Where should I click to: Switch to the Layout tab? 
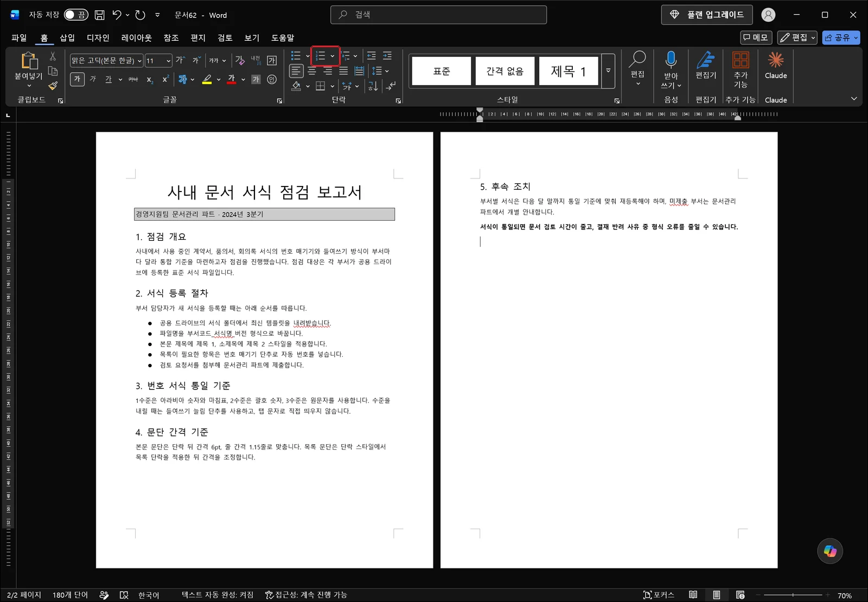click(x=137, y=37)
